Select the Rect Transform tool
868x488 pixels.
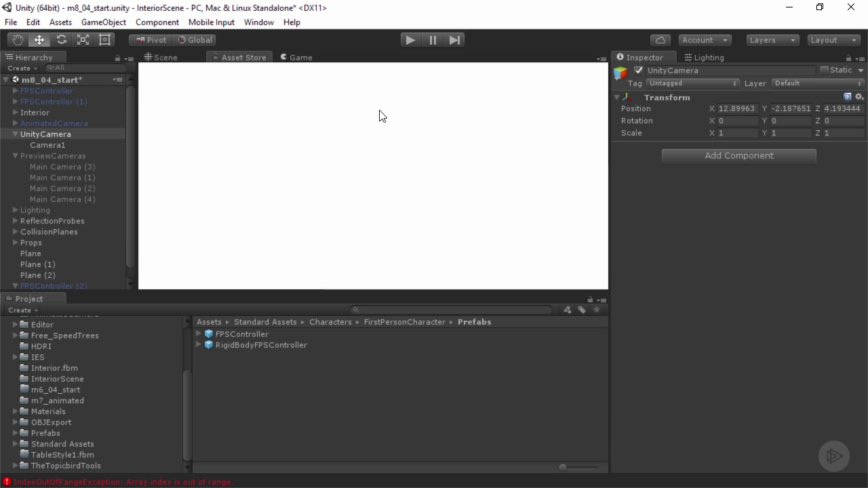[x=105, y=40]
